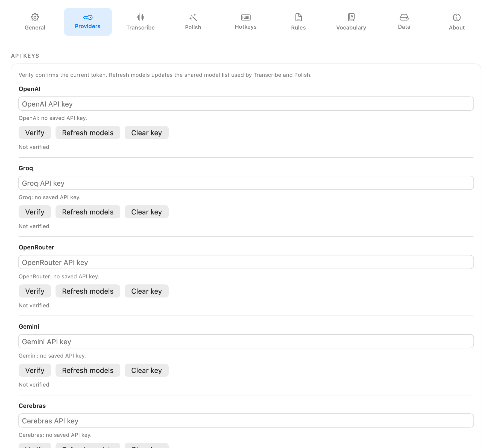Focus the OpenRouter API key field
This screenshot has height=448, width=492.
point(246,262)
